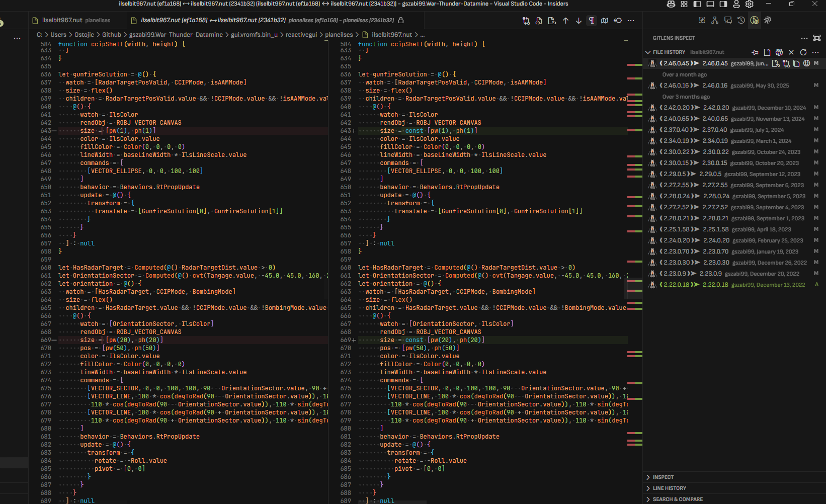The image size is (826, 504).
Task: Select commit 2.46.0.16 May 30, 2025
Action: (734, 86)
